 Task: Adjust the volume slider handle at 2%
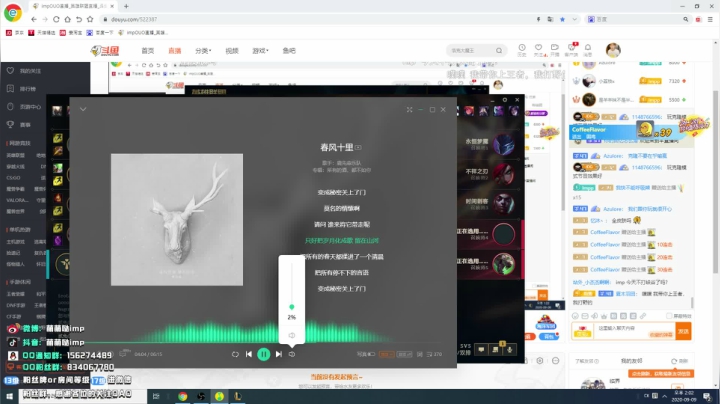(292, 307)
